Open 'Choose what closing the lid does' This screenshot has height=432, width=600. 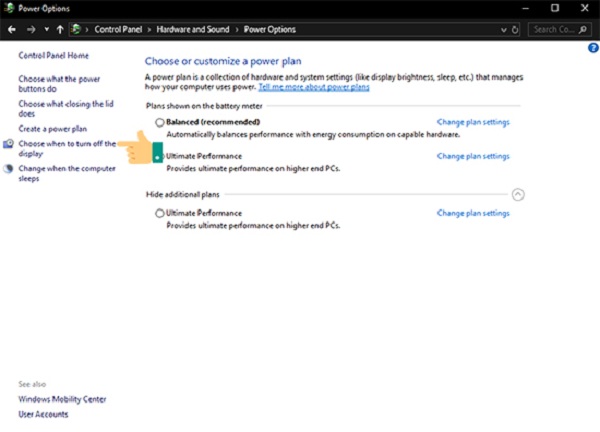tap(66, 109)
